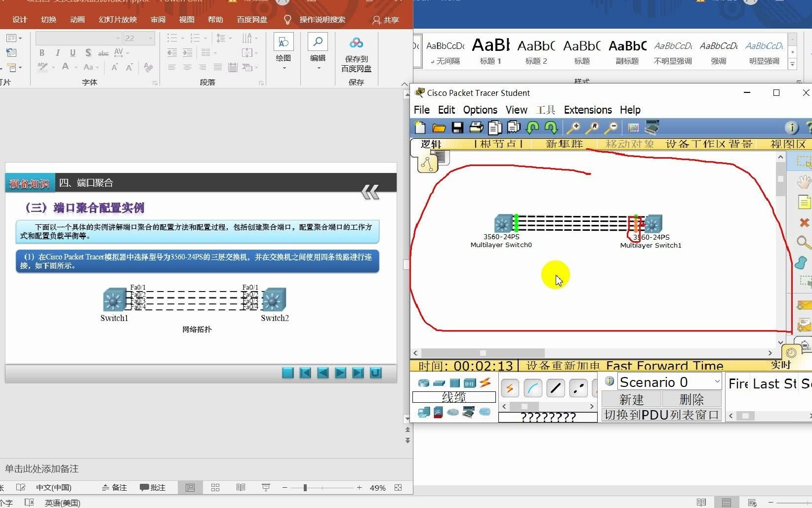The width and height of the screenshot is (812, 508).
Task: Zoom in on the Packet Tracer workspace
Action: click(573, 127)
